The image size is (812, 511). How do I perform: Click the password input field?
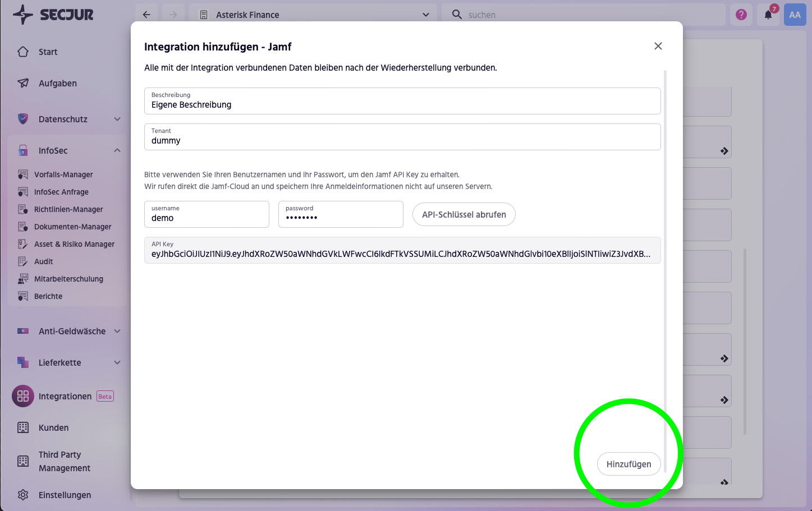tap(341, 214)
